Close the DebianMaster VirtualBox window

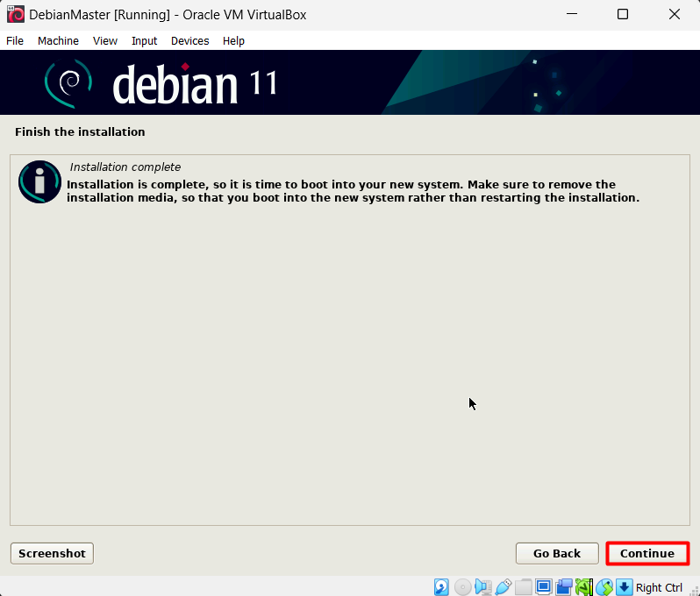[x=674, y=14]
